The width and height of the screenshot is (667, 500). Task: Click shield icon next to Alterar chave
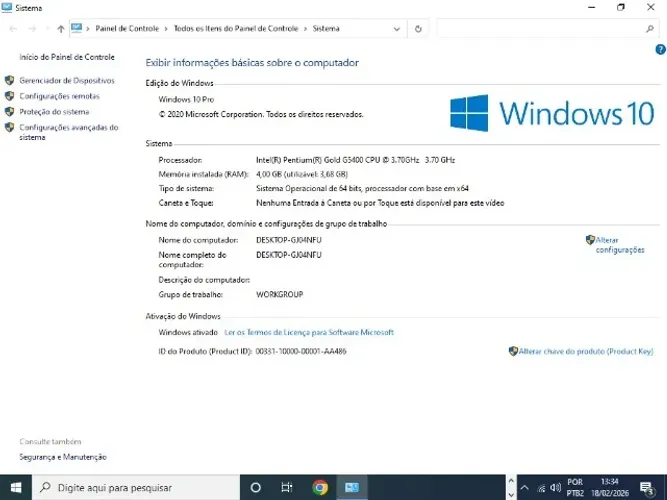point(513,351)
